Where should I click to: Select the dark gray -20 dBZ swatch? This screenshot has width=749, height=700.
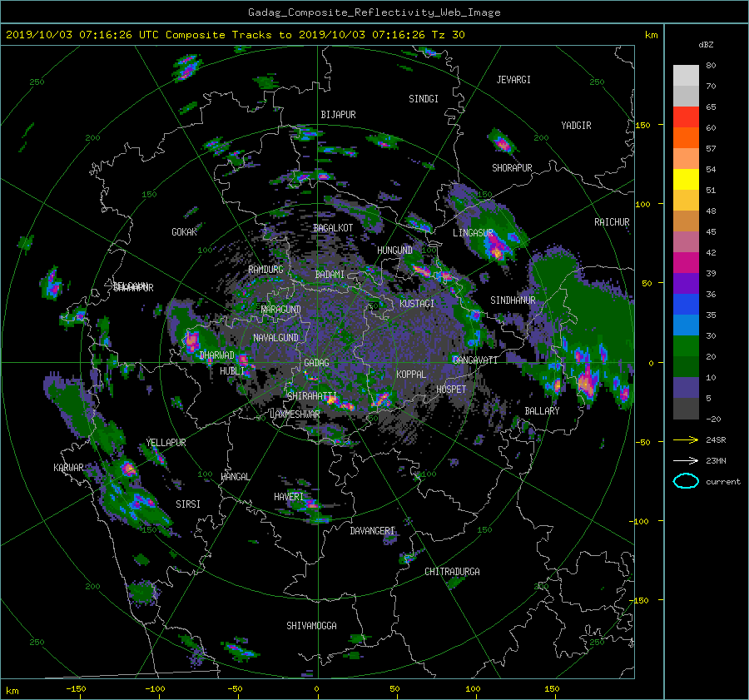(x=686, y=408)
